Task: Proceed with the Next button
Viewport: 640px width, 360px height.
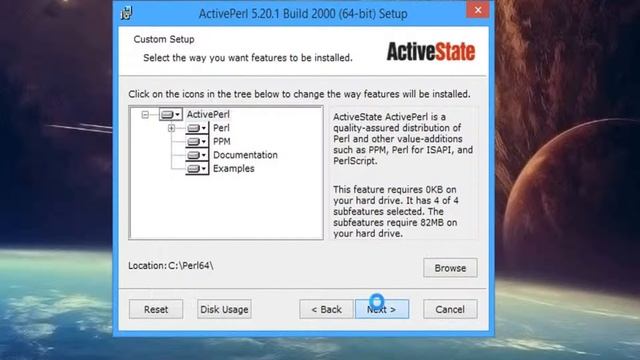Action: pos(382,309)
